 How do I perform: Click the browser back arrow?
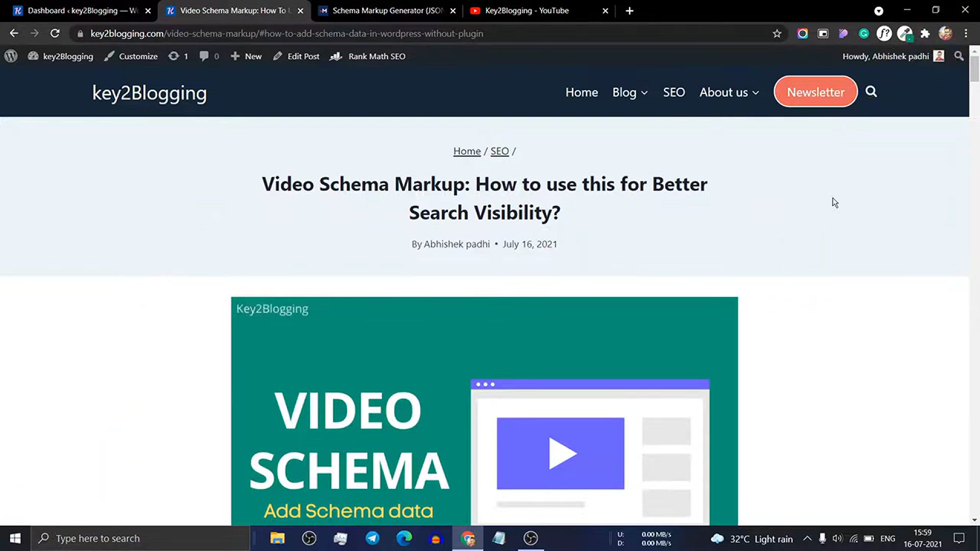coord(14,33)
